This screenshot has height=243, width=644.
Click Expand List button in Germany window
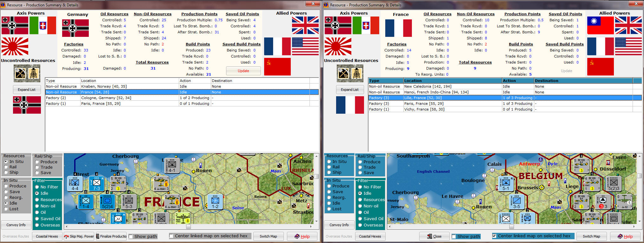point(27,90)
